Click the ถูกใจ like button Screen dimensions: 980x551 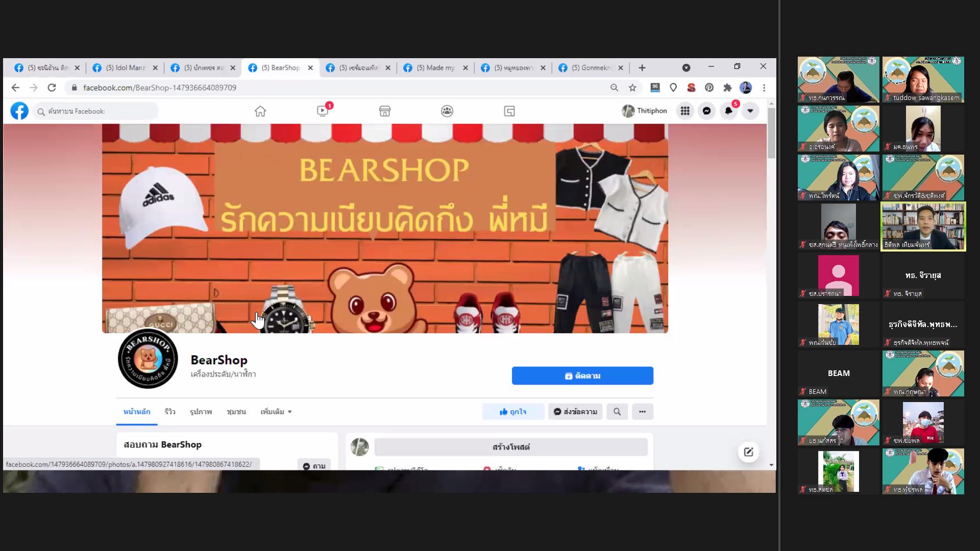[x=513, y=412]
